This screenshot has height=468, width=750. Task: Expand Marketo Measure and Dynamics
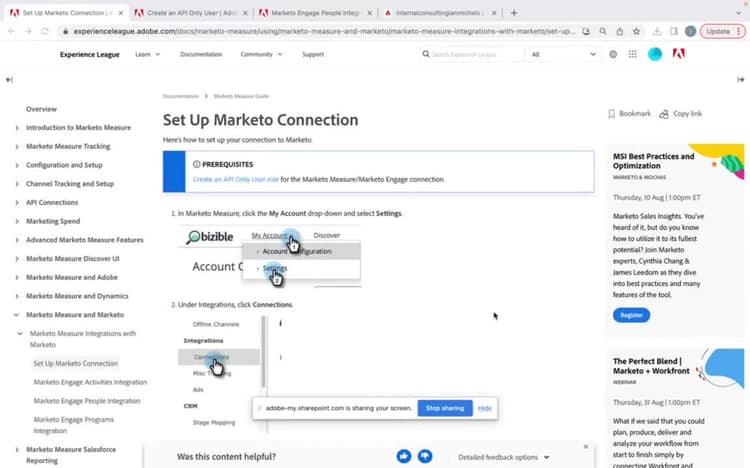point(17,296)
